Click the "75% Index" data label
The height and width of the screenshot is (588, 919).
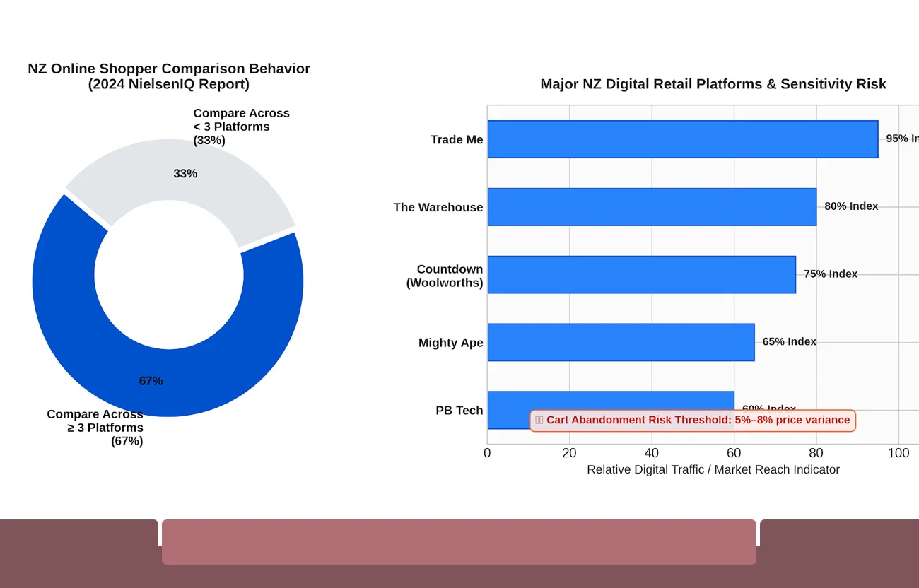click(831, 274)
